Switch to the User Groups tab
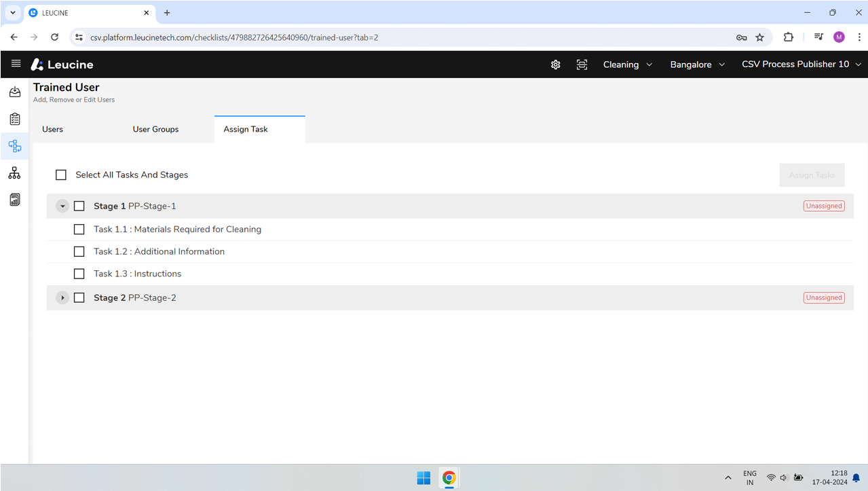Screen dimensions: 868x491 point(155,129)
